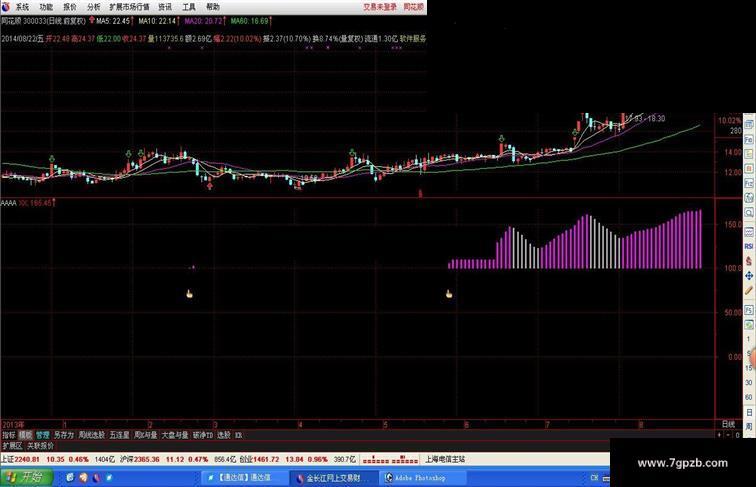Image resolution: width=756 pixels, height=487 pixels.
Task: Click the RSI indicator icon
Action: pos(749,246)
